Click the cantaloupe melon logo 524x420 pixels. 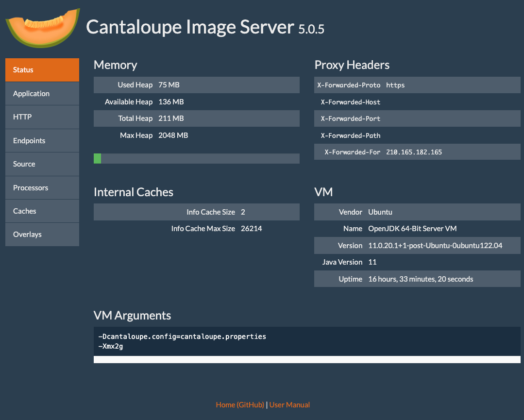(x=43, y=28)
